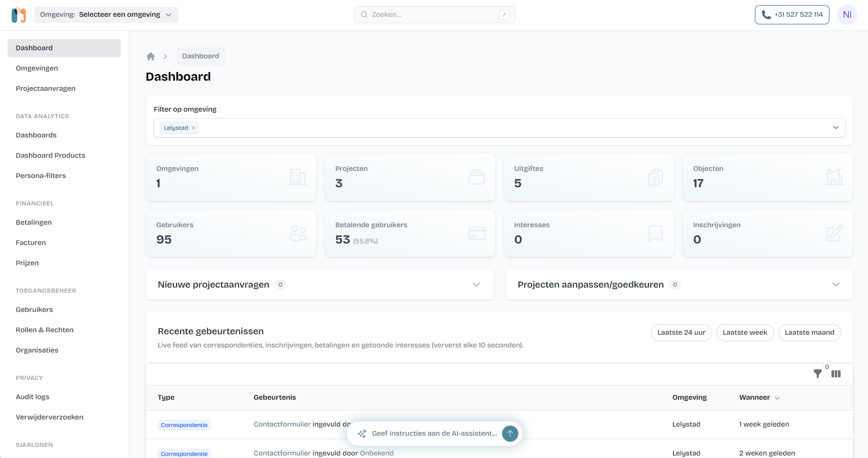The height and width of the screenshot is (458, 868).
Task: Filter events to Laatste maand
Action: [x=809, y=333]
